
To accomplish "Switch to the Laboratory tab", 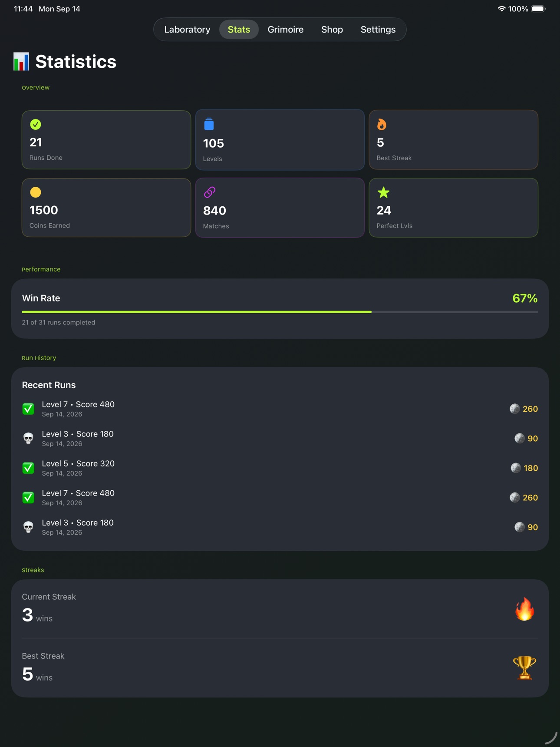I will 187,30.
